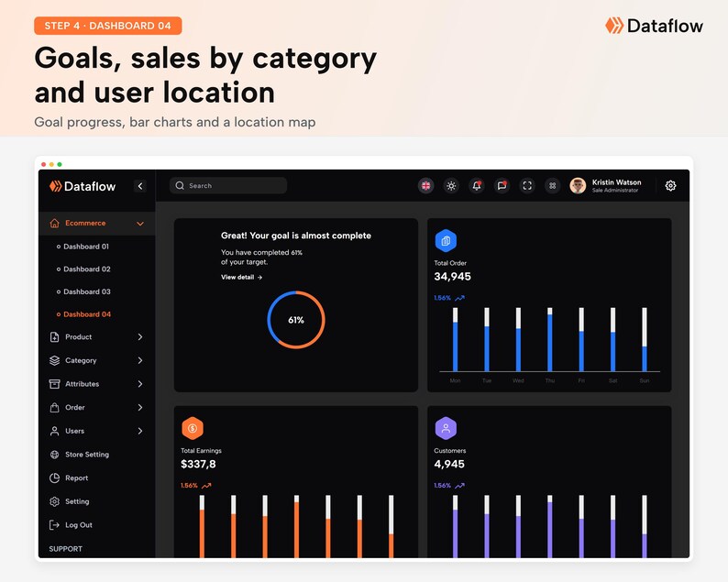Open the UK flag language selector
This screenshot has width=728, height=582.
click(425, 186)
